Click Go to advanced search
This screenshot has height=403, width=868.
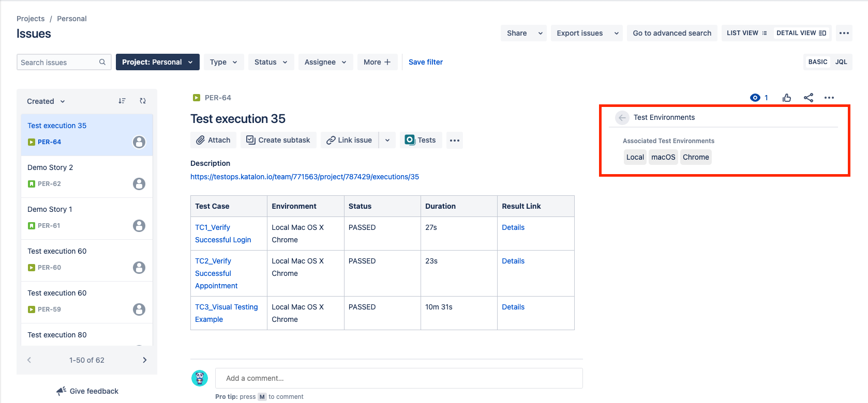point(672,33)
